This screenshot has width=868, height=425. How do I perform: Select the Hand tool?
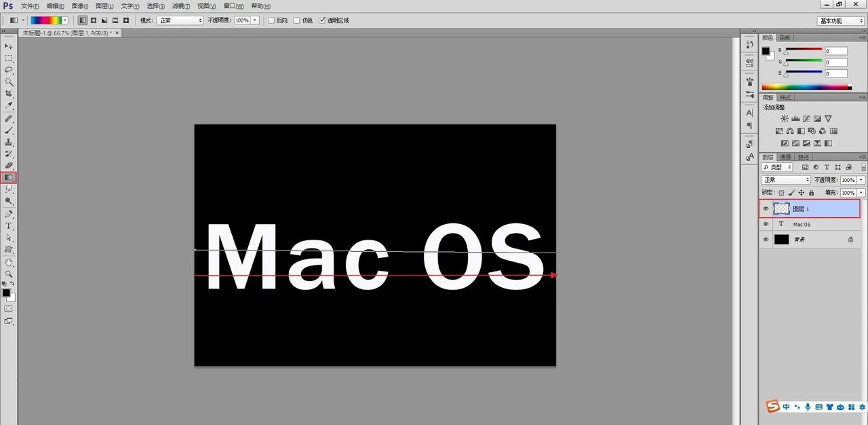(9, 262)
